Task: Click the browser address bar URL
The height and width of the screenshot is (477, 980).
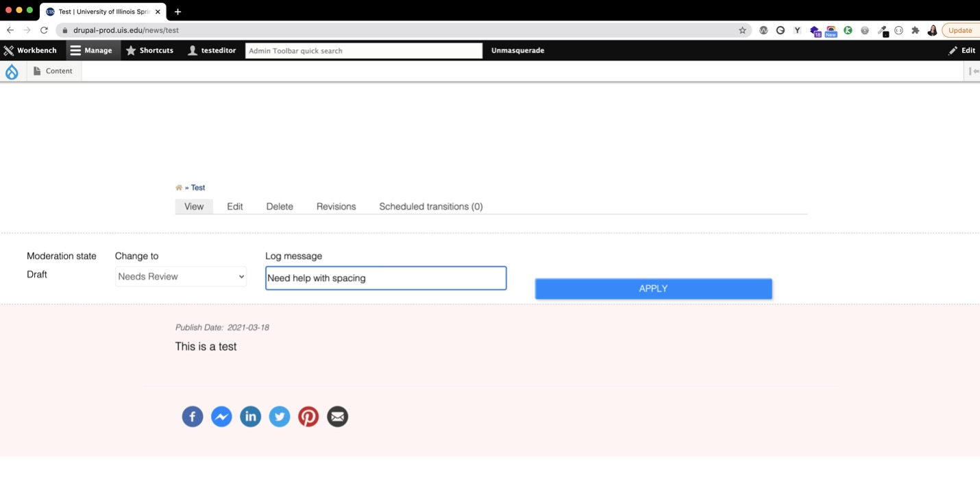Action: click(126, 30)
